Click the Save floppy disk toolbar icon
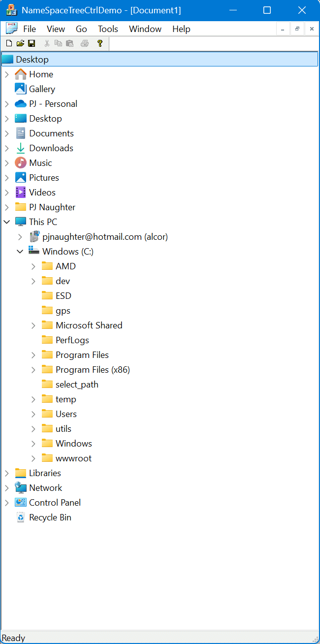 [32, 43]
